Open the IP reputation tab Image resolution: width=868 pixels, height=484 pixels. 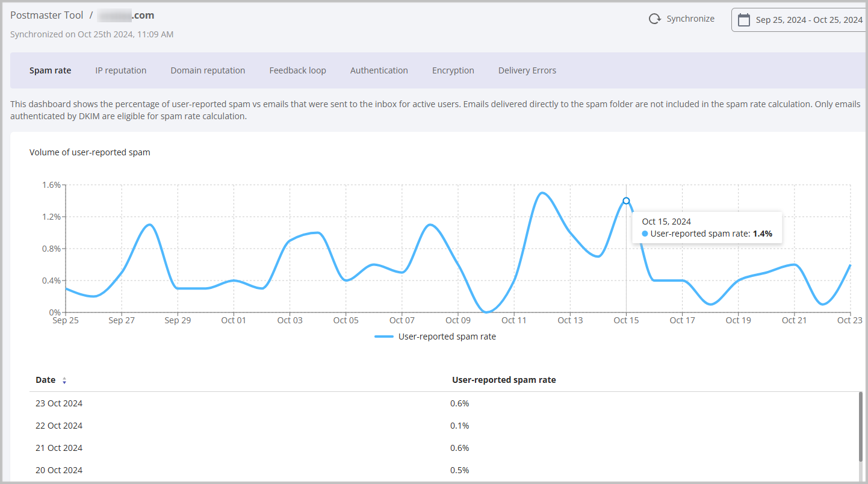point(120,70)
